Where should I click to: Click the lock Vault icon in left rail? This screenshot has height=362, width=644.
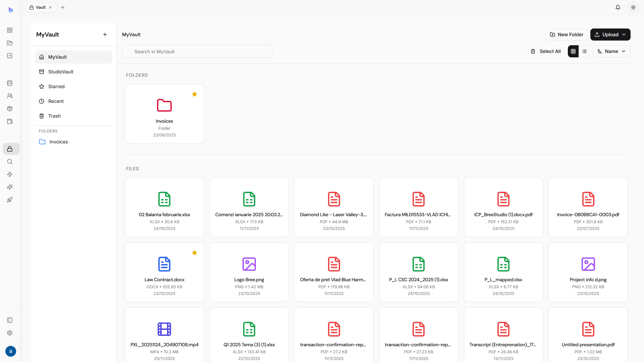pyautogui.click(x=10, y=149)
